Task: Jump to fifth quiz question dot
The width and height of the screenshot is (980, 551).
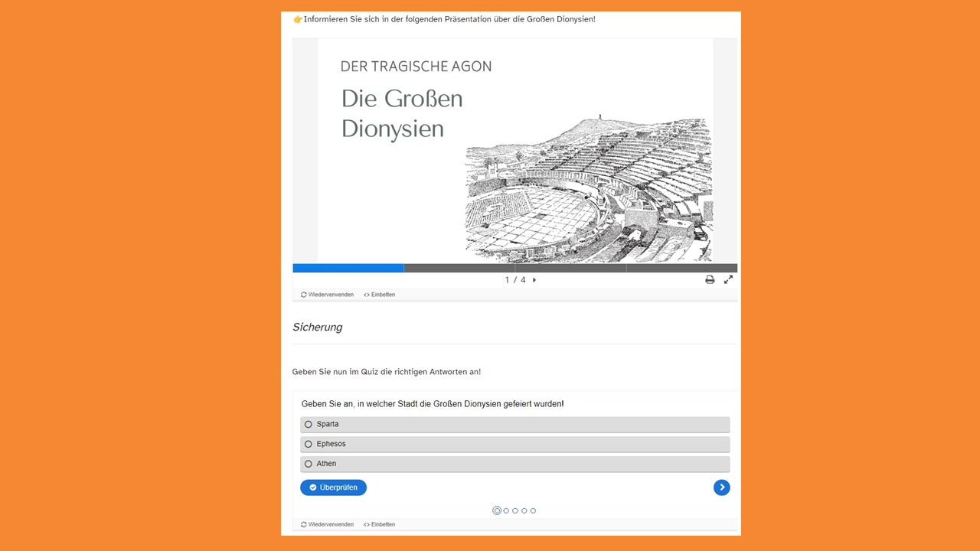Action: point(533,510)
